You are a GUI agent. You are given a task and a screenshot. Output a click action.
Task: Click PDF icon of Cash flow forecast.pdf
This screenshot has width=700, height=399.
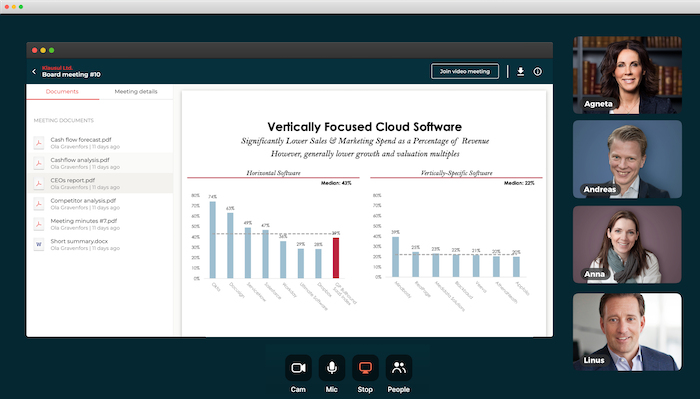(39, 143)
